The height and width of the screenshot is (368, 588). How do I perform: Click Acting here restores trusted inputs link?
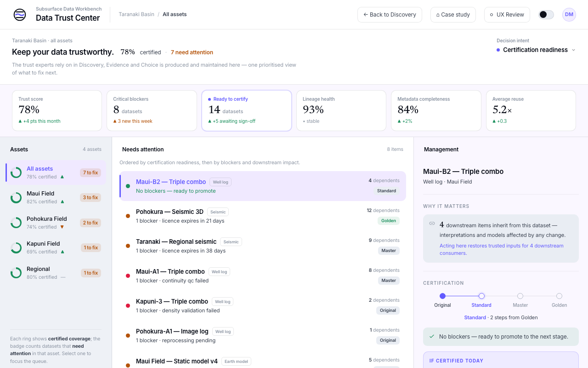tap(501, 249)
